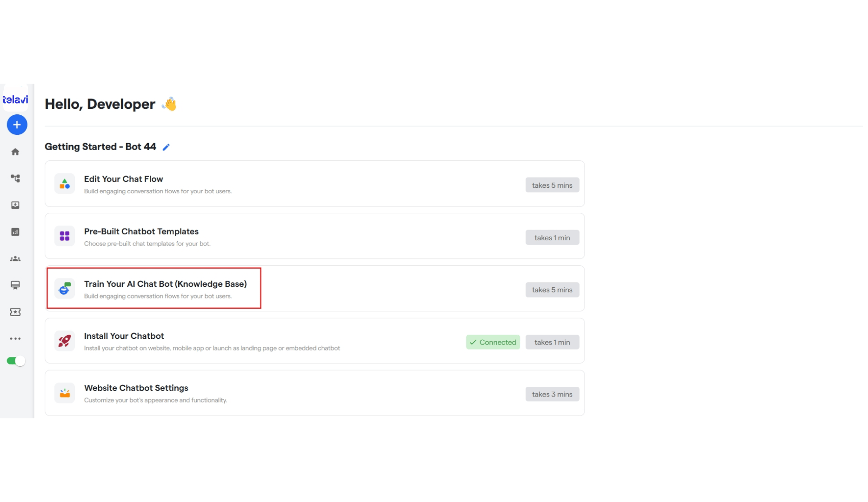Open the live chat monitor sidebar icon
This screenshot has height=502, width=868.
coord(15,285)
